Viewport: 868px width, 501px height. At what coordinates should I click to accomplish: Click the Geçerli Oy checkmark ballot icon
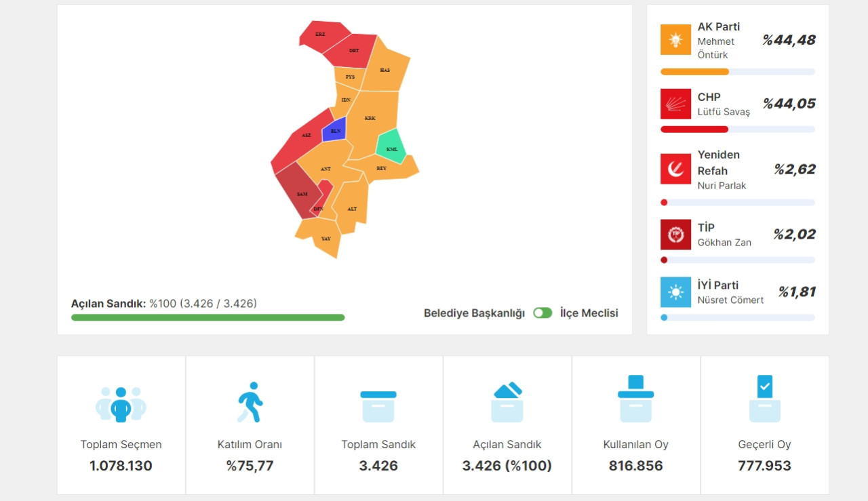(765, 399)
